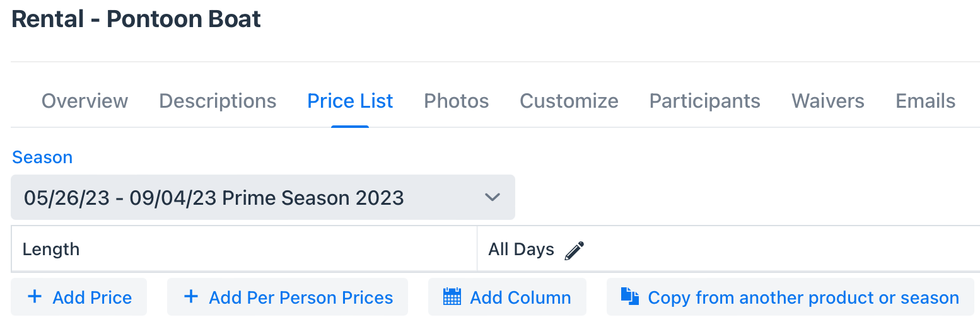Click the plus icon on Add Per Person Prices
Viewport: 980px width, 327px height.
click(x=190, y=297)
